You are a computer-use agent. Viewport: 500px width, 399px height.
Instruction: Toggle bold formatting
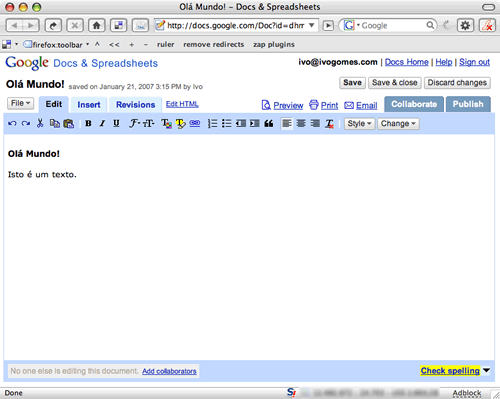pyautogui.click(x=88, y=123)
